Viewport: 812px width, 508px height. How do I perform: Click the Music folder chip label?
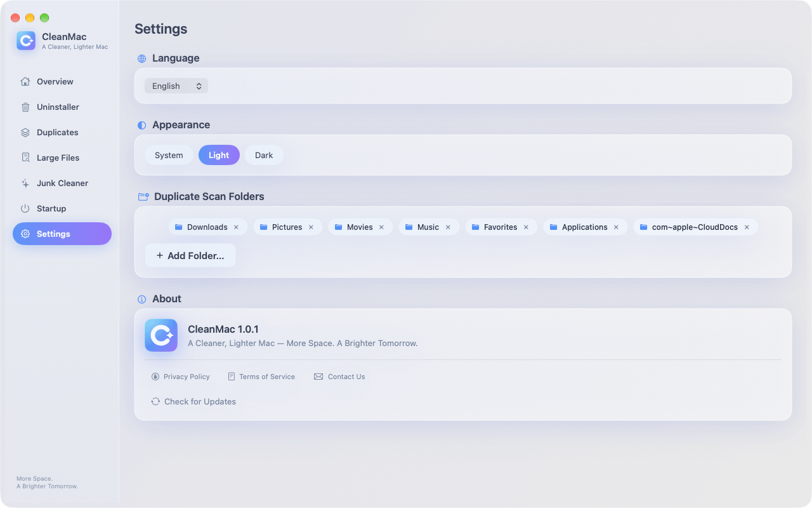[x=428, y=227]
